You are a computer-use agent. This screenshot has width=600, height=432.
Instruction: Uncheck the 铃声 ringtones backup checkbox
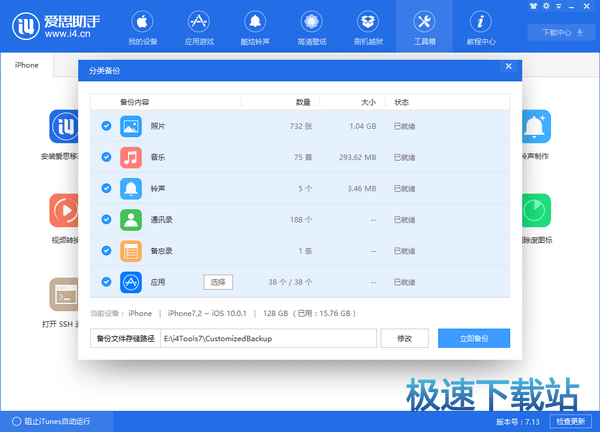click(x=106, y=188)
